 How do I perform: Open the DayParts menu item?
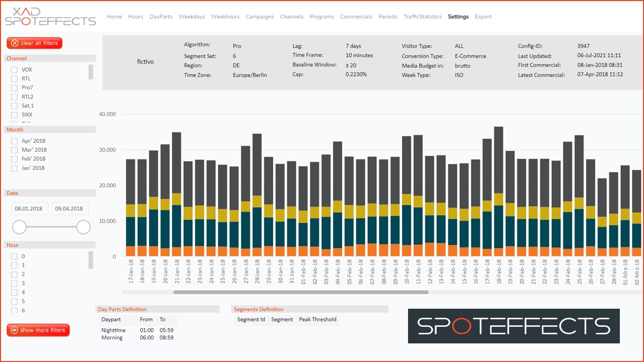pyautogui.click(x=161, y=17)
